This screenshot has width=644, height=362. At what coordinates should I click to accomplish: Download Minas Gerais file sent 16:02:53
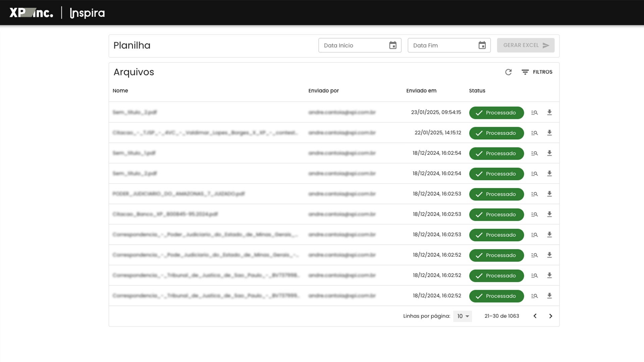[x=549, y=235]
